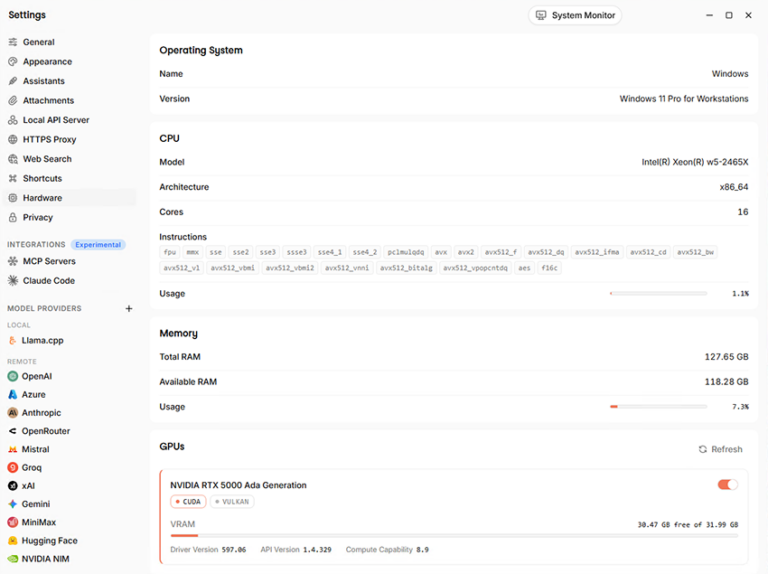Screen dimensions: 768x574
Task: Open the MCP Servers icon
Action: 13,261
